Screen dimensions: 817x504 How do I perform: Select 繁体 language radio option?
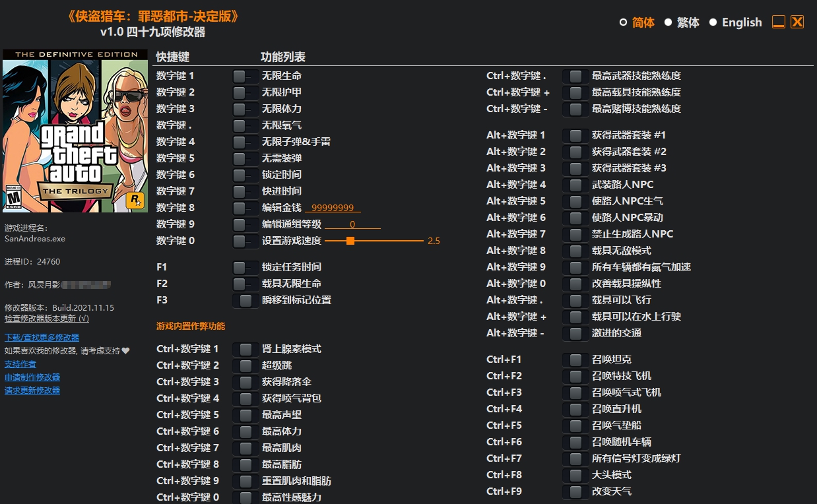click(x=668, y=22)
